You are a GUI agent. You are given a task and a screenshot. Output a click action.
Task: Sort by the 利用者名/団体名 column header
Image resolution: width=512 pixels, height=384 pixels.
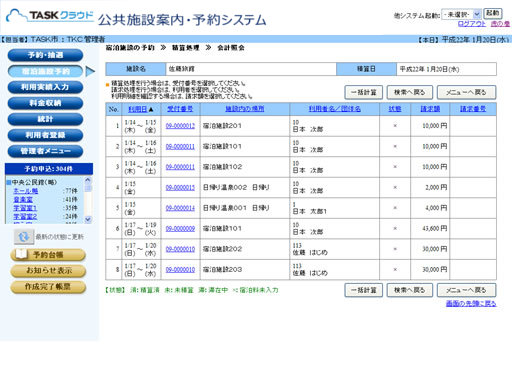(334, 109)
